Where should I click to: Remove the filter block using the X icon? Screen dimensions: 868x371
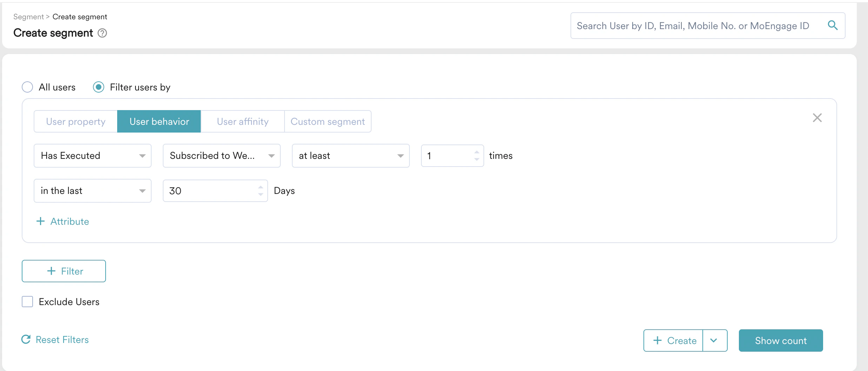point(817,117)
